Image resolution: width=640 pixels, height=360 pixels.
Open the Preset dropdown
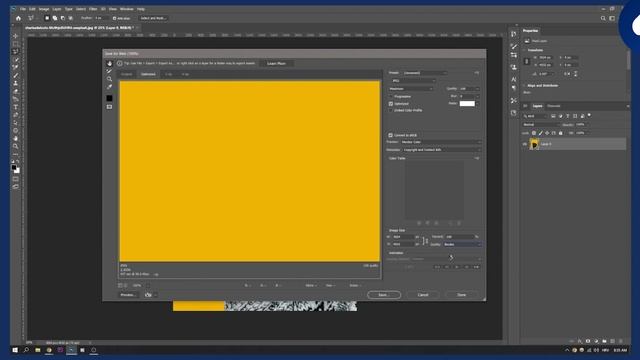424,73
